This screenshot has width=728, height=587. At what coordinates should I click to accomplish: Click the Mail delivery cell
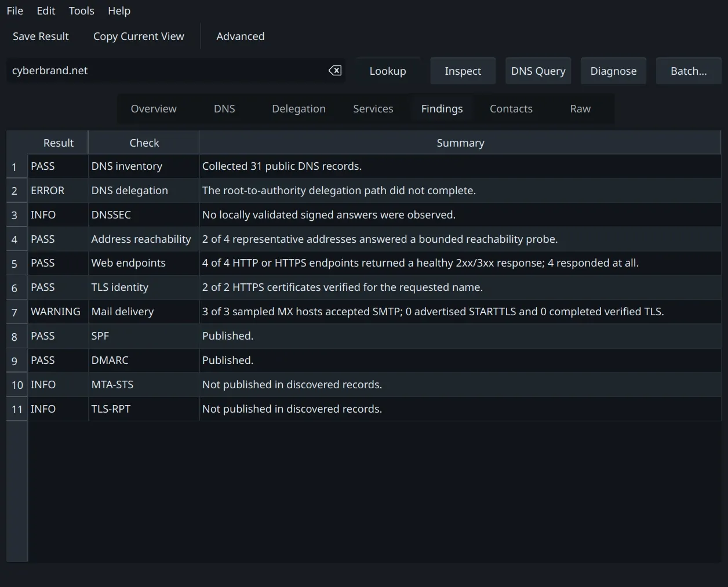pos(144,312)
